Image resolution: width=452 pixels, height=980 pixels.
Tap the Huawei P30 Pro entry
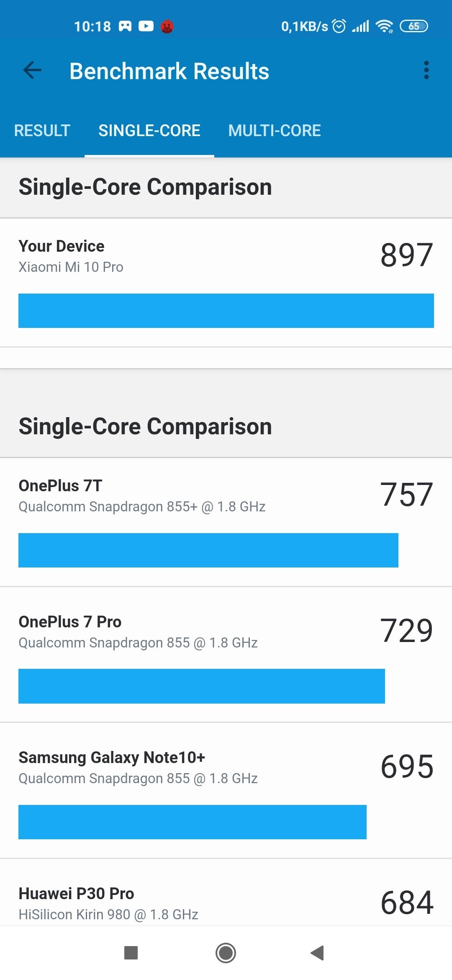click(226, 892)
